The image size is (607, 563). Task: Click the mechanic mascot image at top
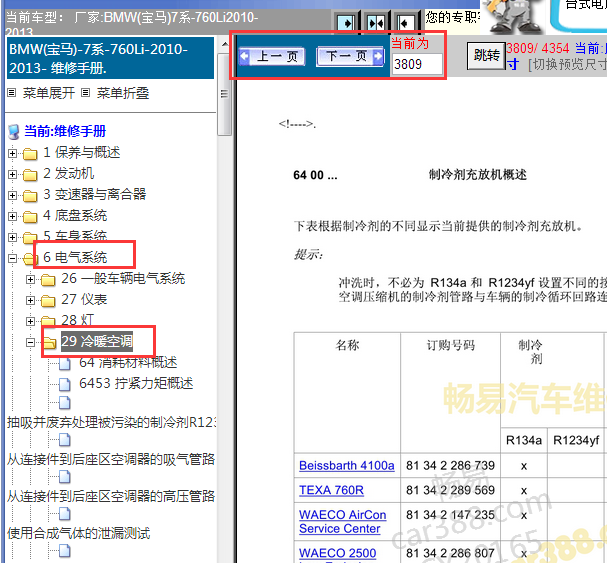(x=512, y=16)
